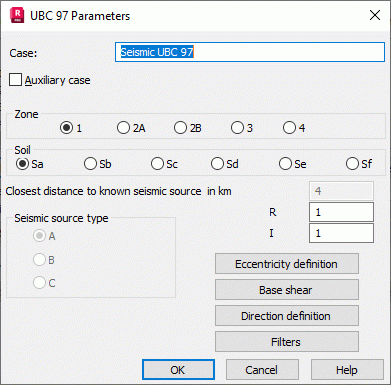
Task: Click the Case name input field
Action: pos(250,52)
